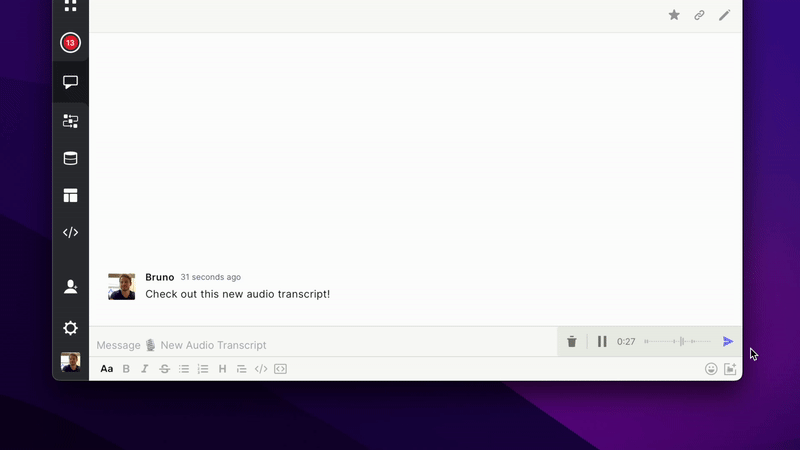Delete the audio recording
Screen dimensions: 800x450
tap(571, 342)
